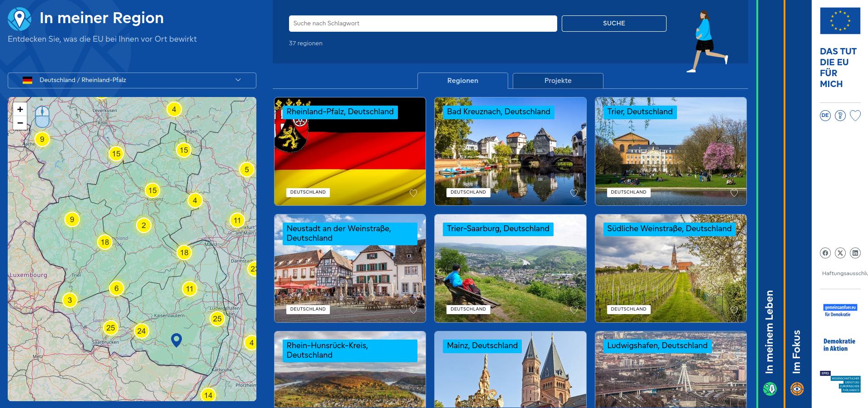Expand the map cluster labeled 24

[142, 331]
